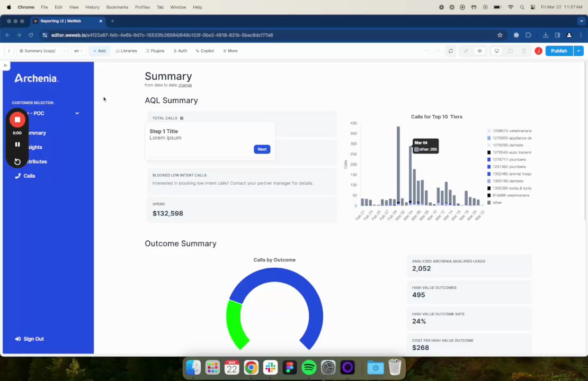Image resolution: width=588 pixels, height=381 pixels.
Task: Open Finder from the dock
Action: click(193, 368)
